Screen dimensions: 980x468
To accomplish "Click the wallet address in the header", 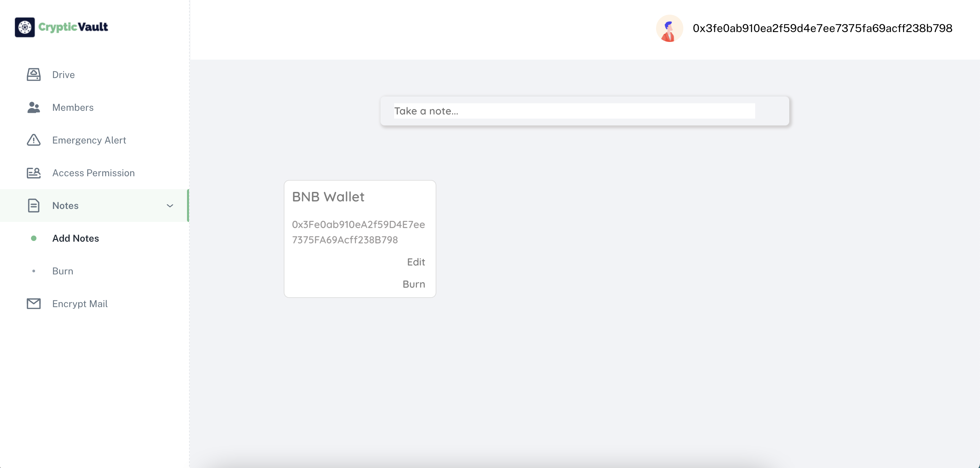I will coord(823,28).
